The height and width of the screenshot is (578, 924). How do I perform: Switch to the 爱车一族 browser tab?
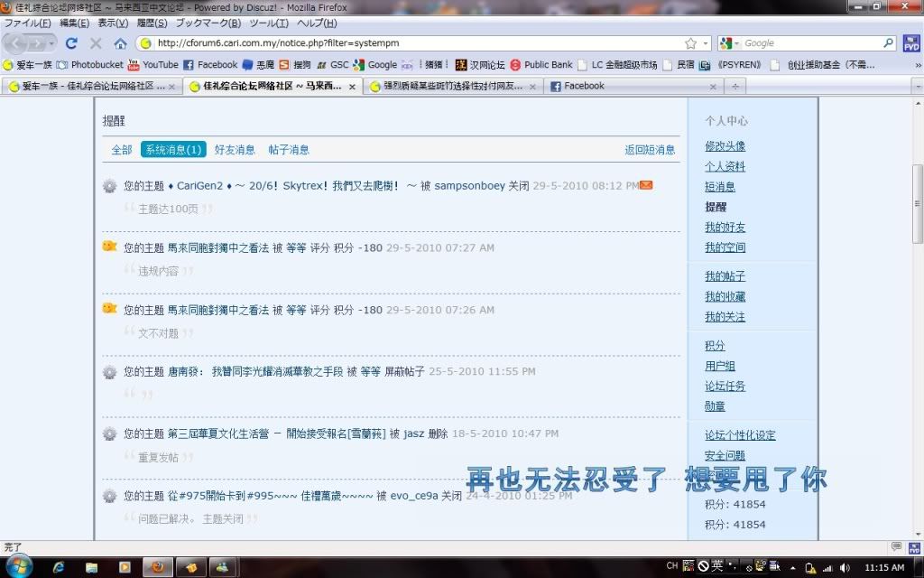click(x=91, y=86)
